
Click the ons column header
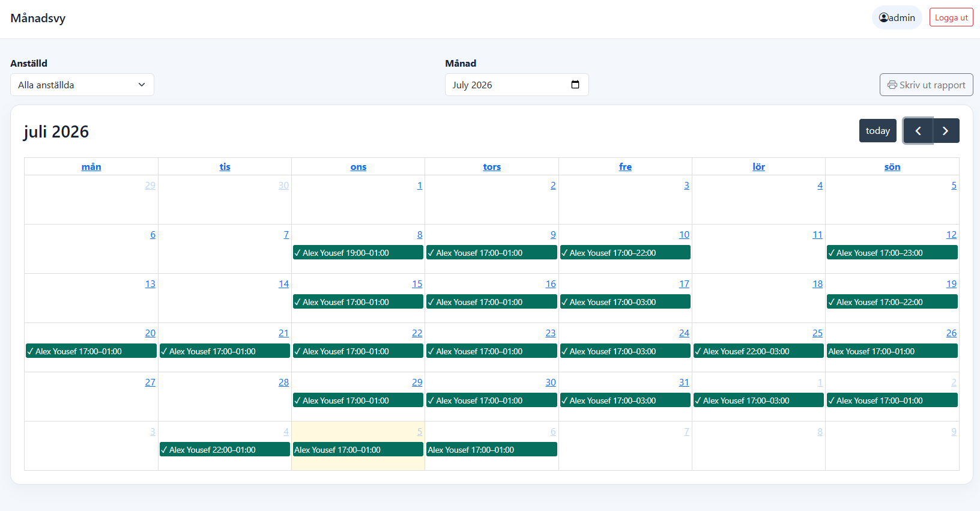(358, 167)
